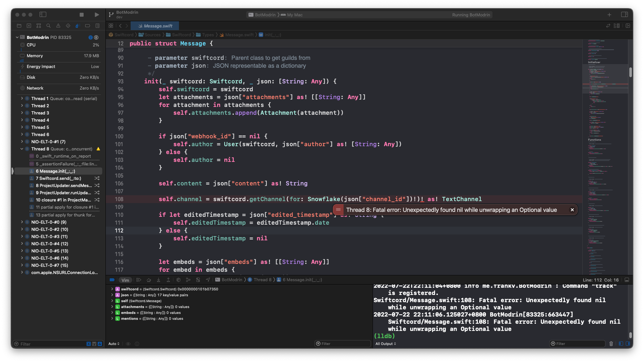Open the Issue navigator warning icon
The image size is (644, 362).
pyautogui.click(x=58, y=26)
